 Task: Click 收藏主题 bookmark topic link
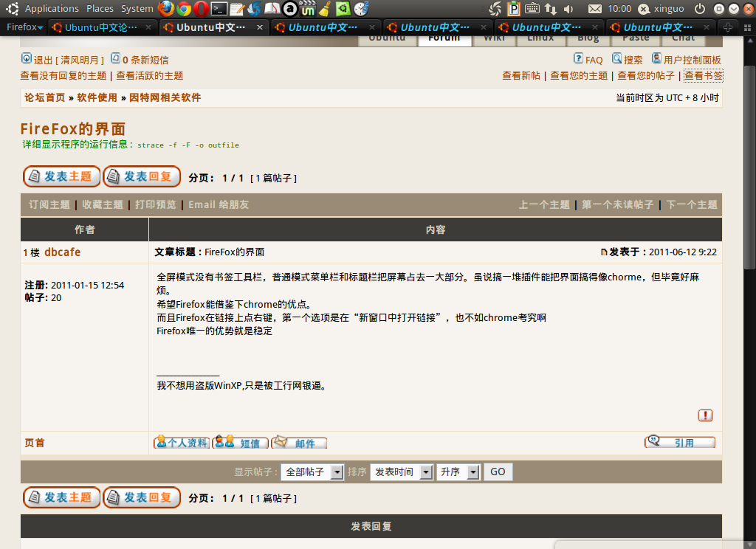click(x=103, y=205)
